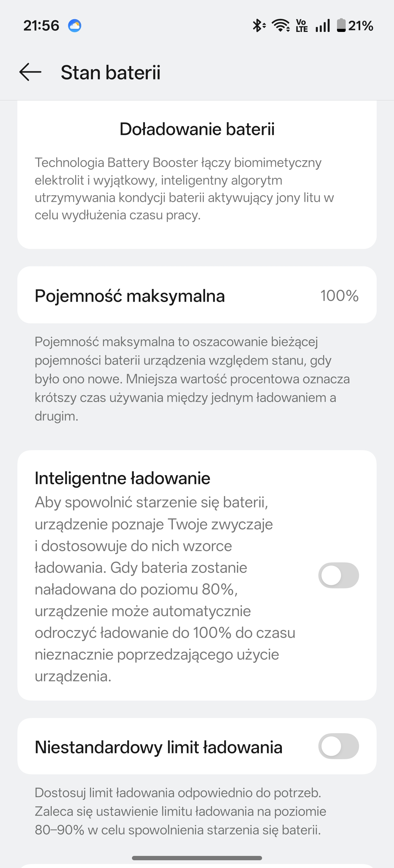Tap the Niestandardowy limit ładowania label

coord(159,747)
